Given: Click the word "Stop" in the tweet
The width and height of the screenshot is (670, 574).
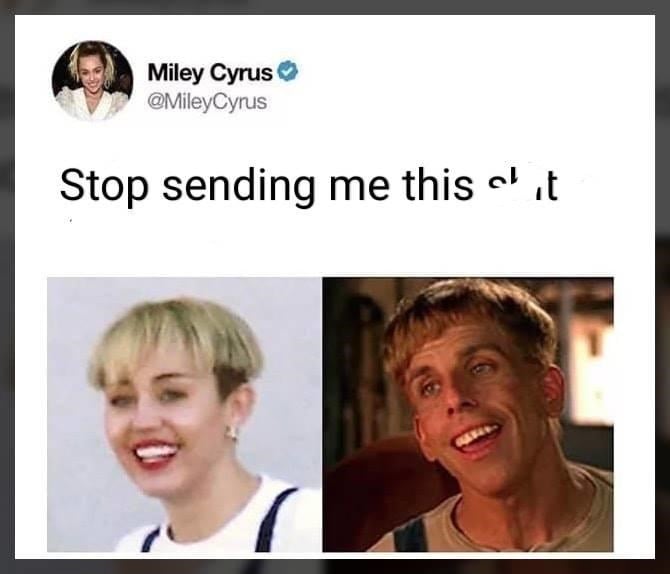Looking at the screenshot, I should click(x=104, y=186).
